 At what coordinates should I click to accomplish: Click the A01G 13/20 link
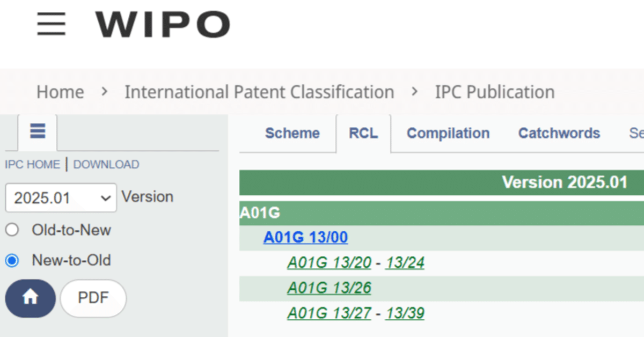[x=329, y=263]
